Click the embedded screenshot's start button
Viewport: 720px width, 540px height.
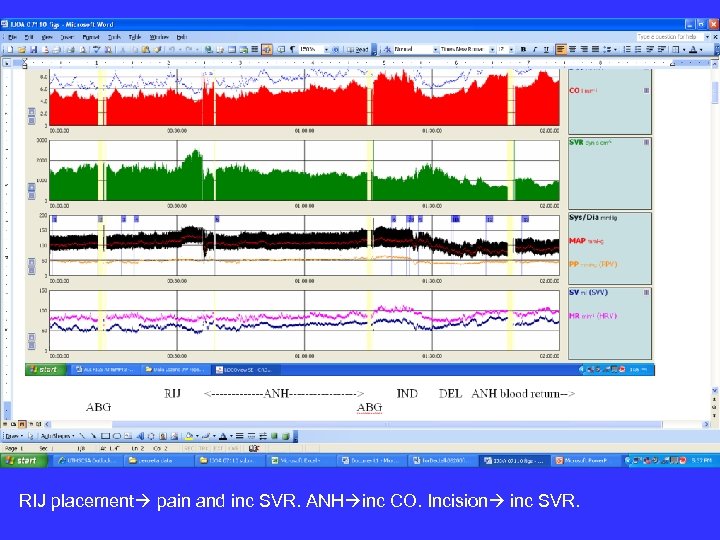(x=45, y=369)
